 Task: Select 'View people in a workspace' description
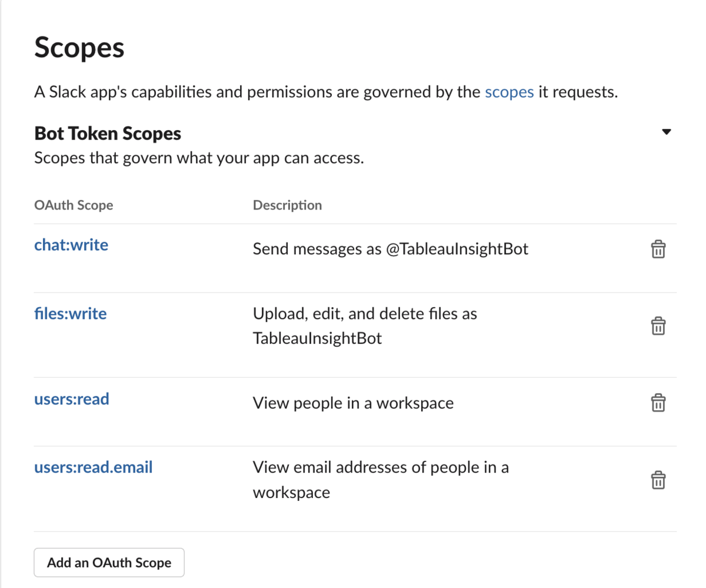pyautogui.click(x=353, y=403)
